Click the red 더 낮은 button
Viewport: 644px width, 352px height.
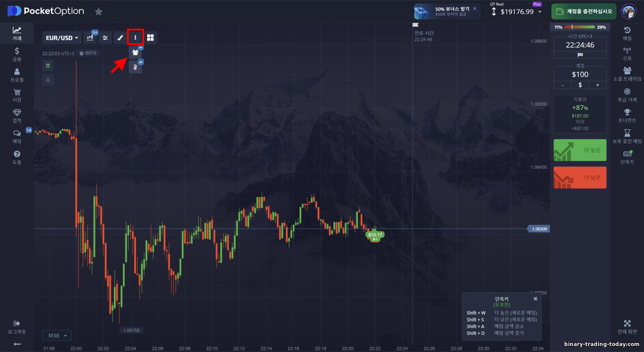tap(580, 178)
